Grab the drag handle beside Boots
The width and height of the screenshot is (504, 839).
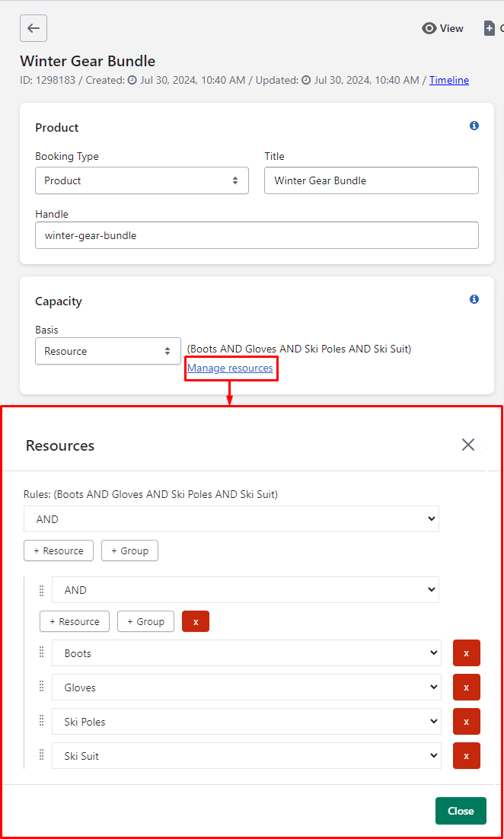pos(41,652)
